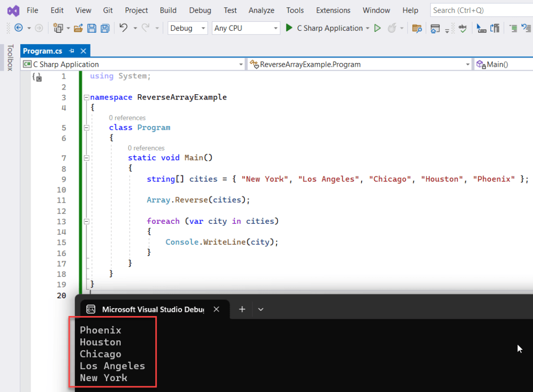
Task: Open the Debug menu
Action: pos(200,10)
